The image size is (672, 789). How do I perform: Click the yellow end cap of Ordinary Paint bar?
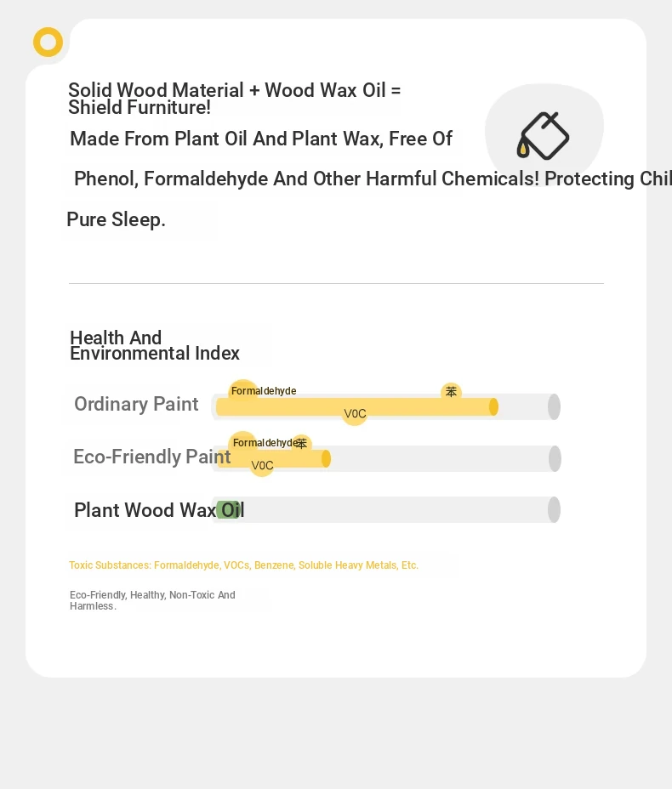[x=494, y=406]
